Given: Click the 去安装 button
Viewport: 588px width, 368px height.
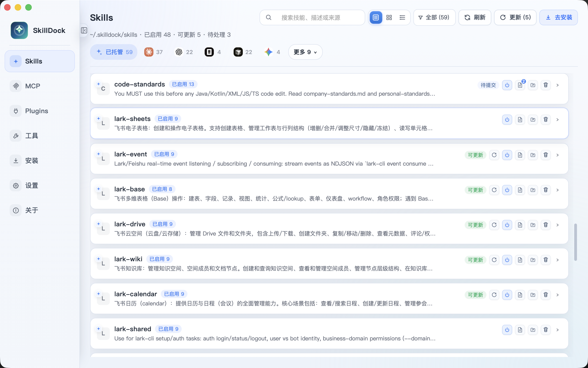Looking at the screenshot, I should coord(559,17).
